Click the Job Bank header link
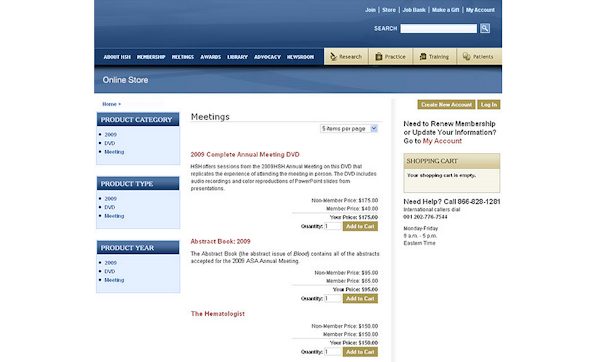600x362 pixels. [x=414, y=10]
